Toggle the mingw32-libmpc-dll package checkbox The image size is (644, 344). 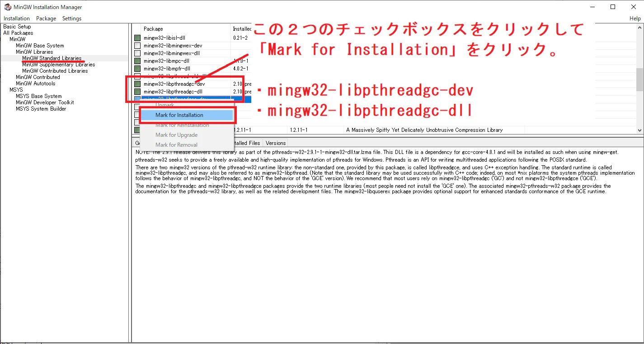137,61
